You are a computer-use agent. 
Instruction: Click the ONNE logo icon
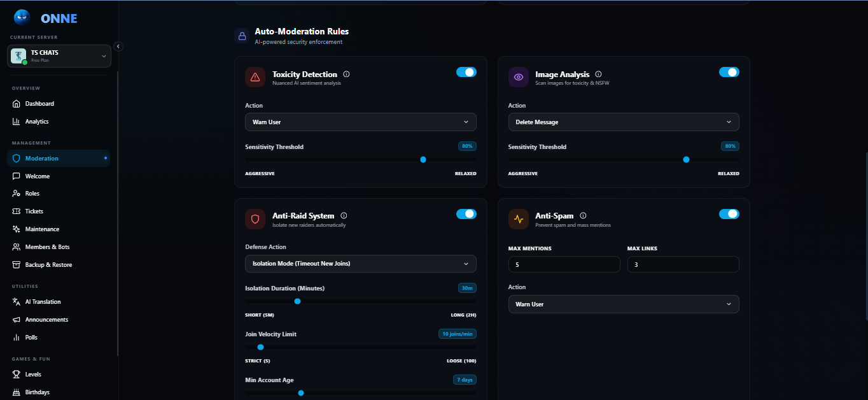coord(22,18)
